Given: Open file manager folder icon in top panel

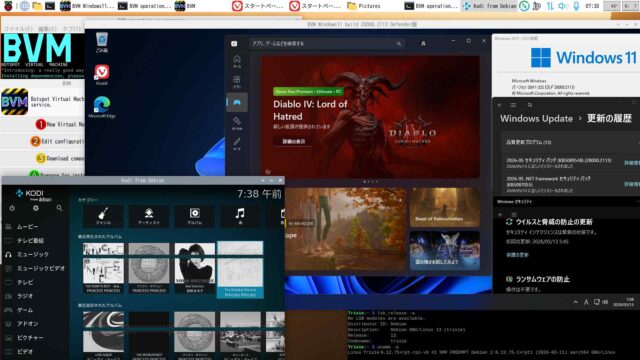Looking at the screenshot, I should pos(37,6).
